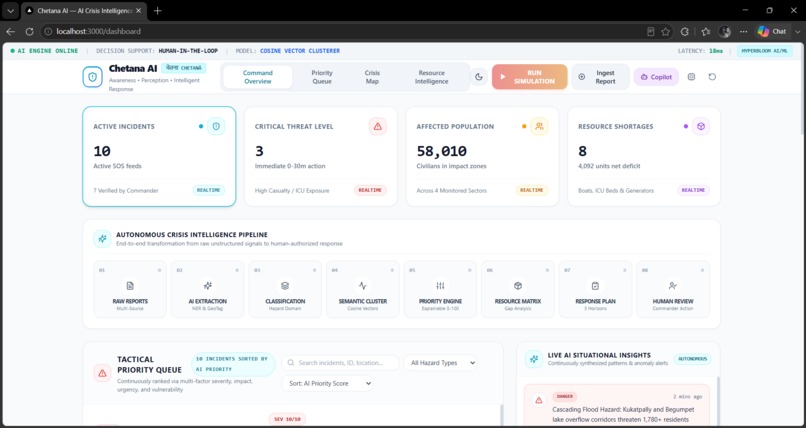Open the reading view icon in the address bar

tap(650, 31)
